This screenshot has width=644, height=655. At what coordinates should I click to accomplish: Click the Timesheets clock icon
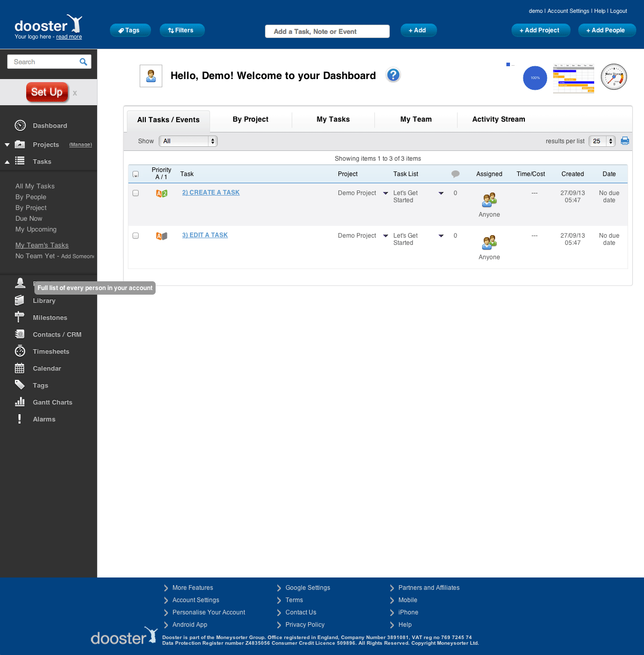coord(20,351)
